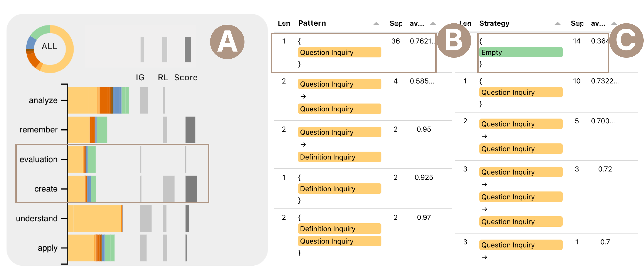Click the apply stacked bar
Viewport: 644px width, 278px height.
91,248
